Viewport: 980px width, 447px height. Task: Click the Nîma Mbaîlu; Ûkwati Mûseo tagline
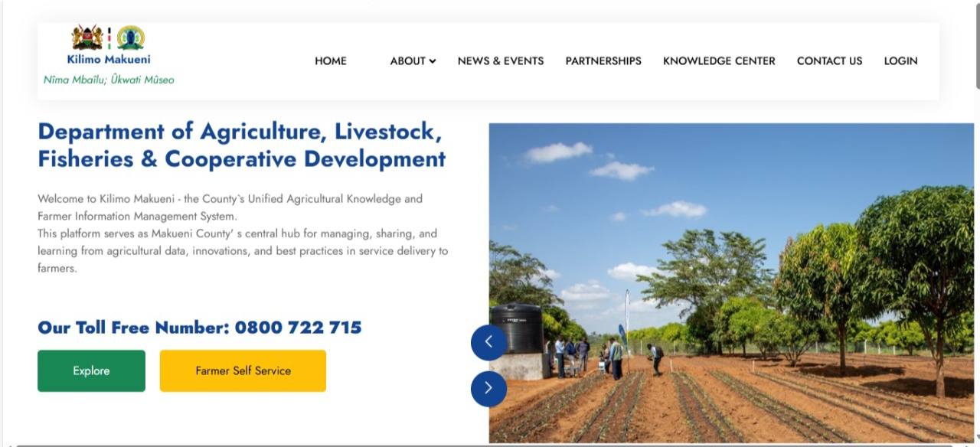[x=109, y=80]
